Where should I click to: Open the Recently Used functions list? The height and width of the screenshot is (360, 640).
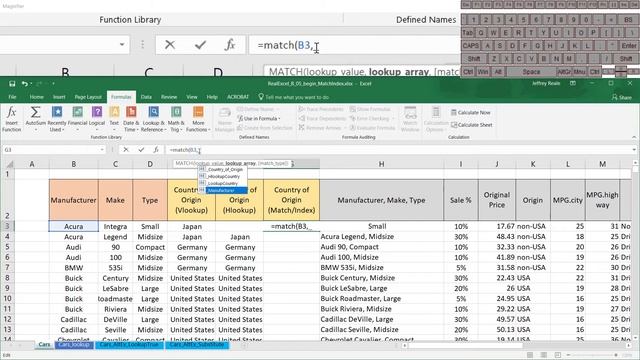(x=57, y=119)
